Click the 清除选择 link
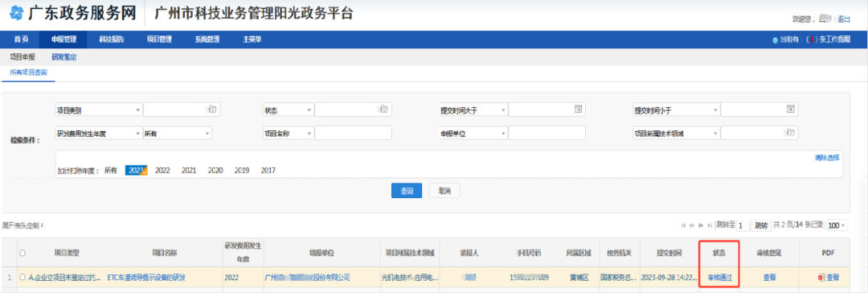 [827, 158]
